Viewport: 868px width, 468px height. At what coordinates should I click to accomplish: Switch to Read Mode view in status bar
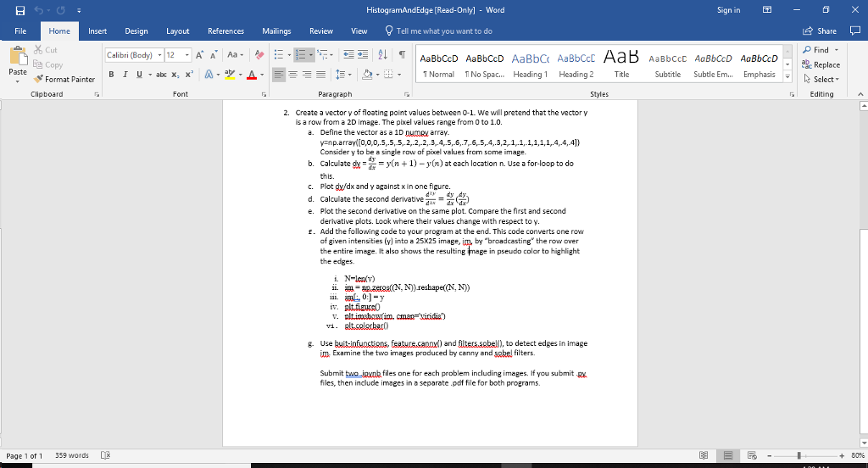pos(704,455)
